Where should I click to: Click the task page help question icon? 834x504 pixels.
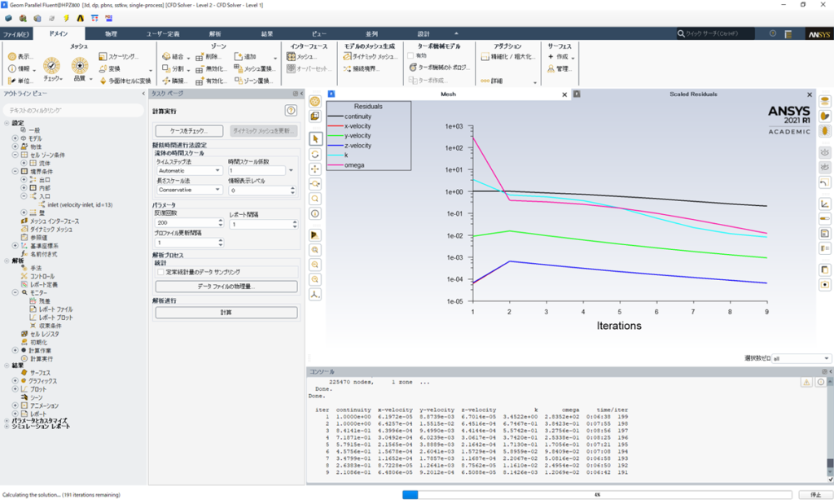[x=291, y=111]
